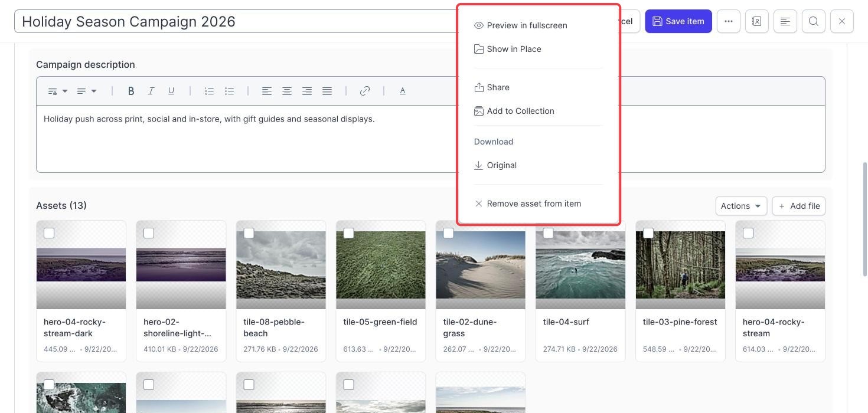Click the tile-08-pebble-beach file name
868x413 pixels.
[x=274, y=327]
